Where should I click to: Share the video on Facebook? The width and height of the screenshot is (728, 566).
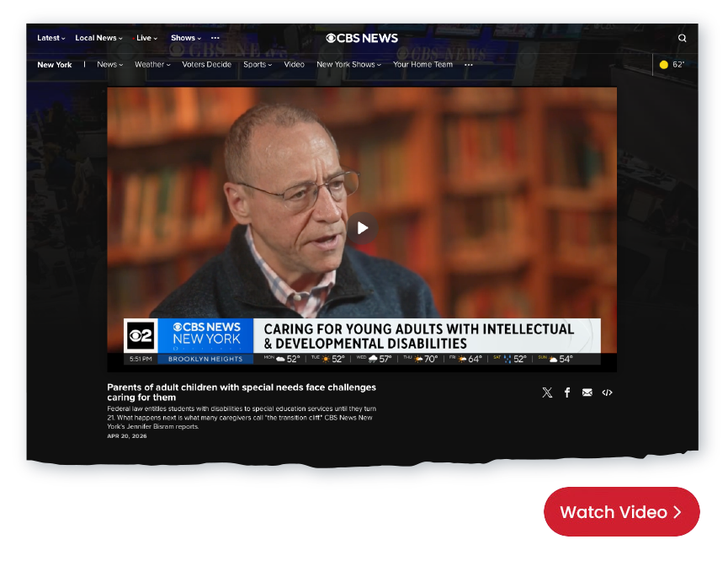point(567,392)
